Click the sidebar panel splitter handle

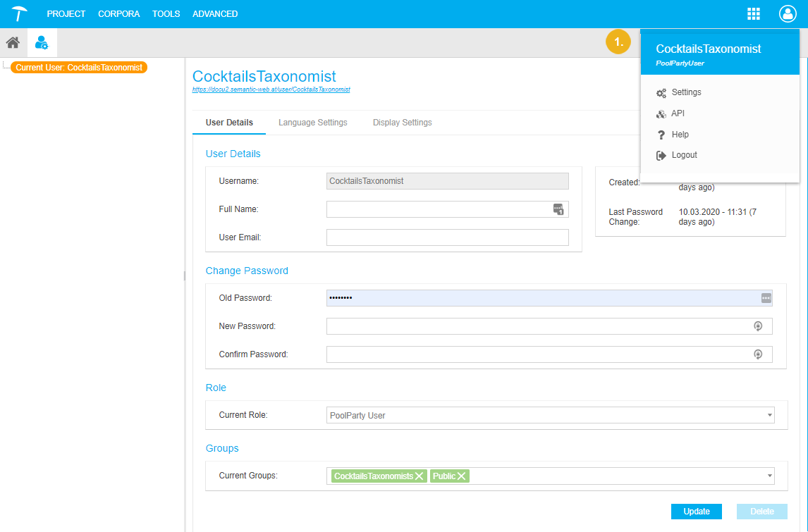point(185,276)
